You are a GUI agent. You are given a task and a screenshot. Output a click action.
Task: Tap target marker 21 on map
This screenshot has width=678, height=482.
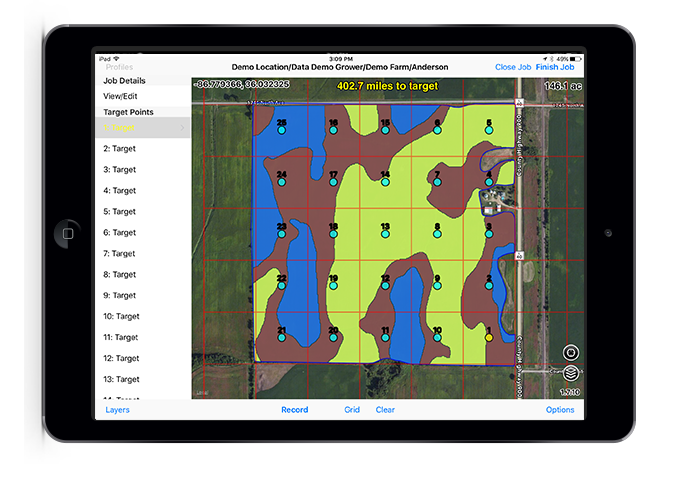pyautogui.click(x=282, y=338)
